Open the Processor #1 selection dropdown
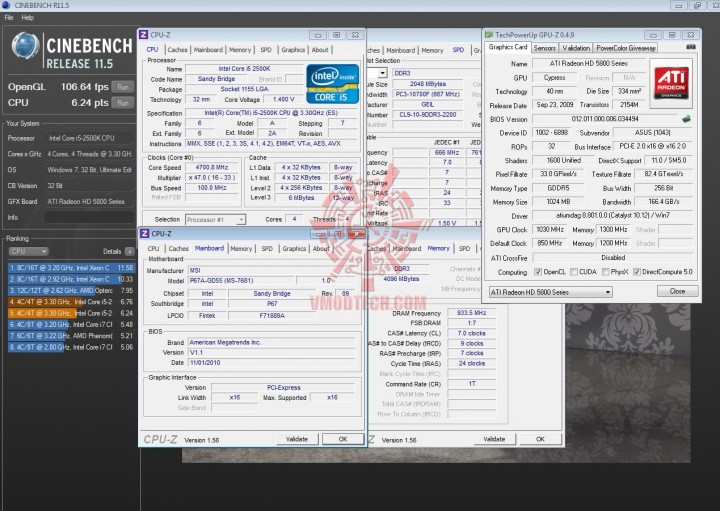The width and height of the screenshot is (720, 511). tap(215, 219)
